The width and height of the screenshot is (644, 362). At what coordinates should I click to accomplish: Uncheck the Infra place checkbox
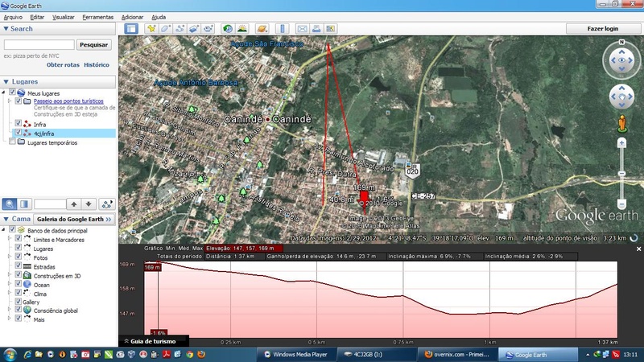tap(19, 124)
